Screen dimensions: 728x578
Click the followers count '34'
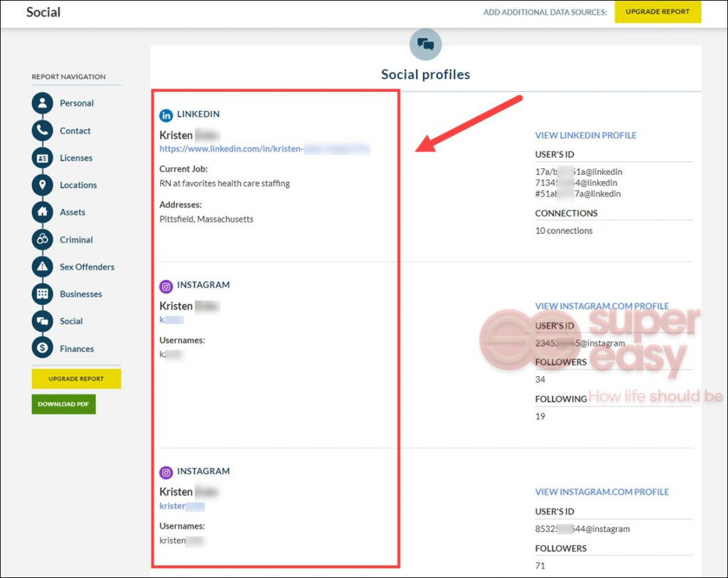[x=540, y=380]
